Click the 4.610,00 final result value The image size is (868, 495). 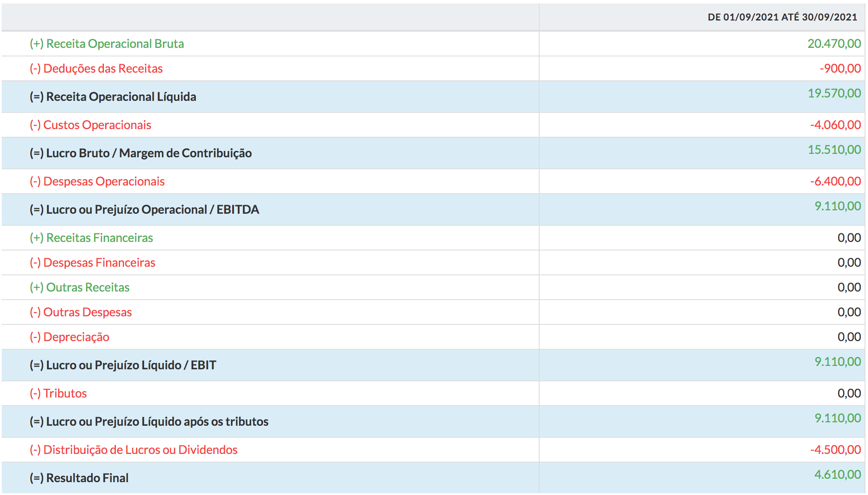(x=837, y=474)
